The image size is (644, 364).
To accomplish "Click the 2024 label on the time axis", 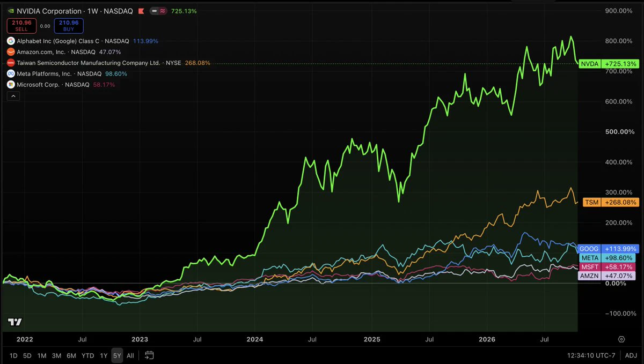I will click(255, 339).
